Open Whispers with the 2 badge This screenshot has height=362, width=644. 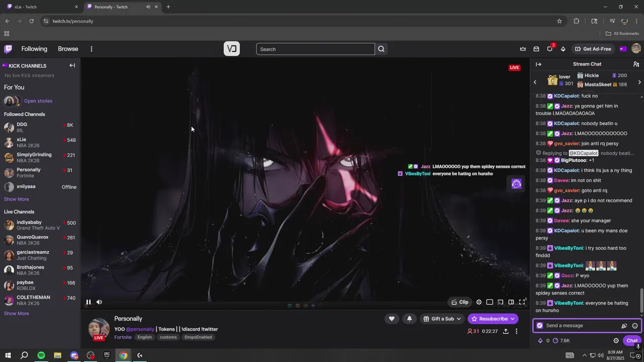[x=550, y=49]
